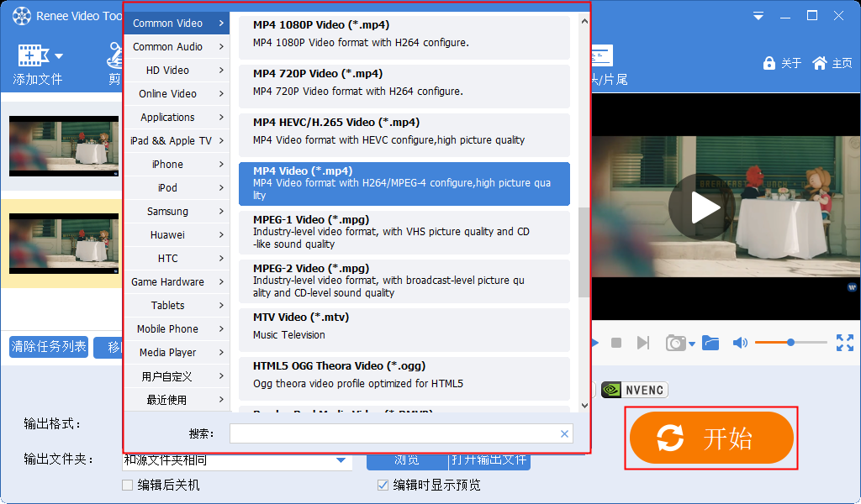Open the 最近使用 category
Viewport: 861px width, 504px height.
click(177, 400)
